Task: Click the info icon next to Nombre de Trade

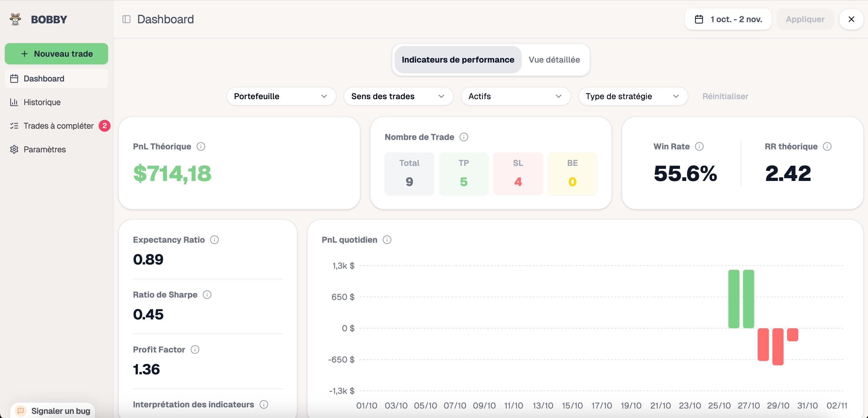Action: tap(464, 137)
